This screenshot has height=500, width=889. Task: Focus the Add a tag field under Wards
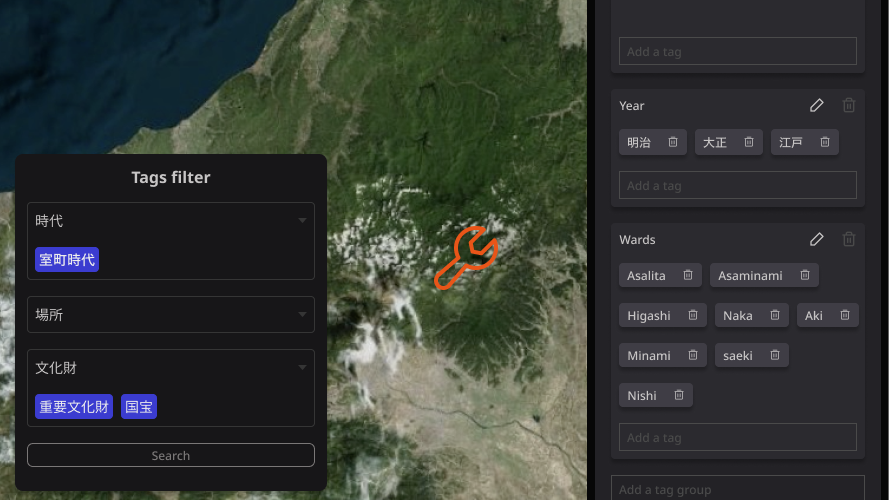(x=738, y=437)
